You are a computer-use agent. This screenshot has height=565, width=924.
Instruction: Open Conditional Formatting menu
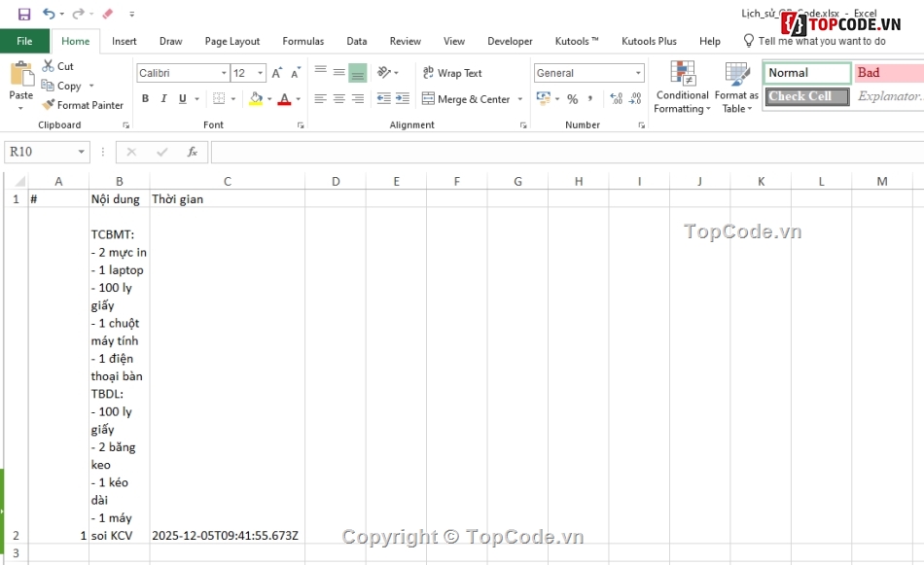click(682, 88)
